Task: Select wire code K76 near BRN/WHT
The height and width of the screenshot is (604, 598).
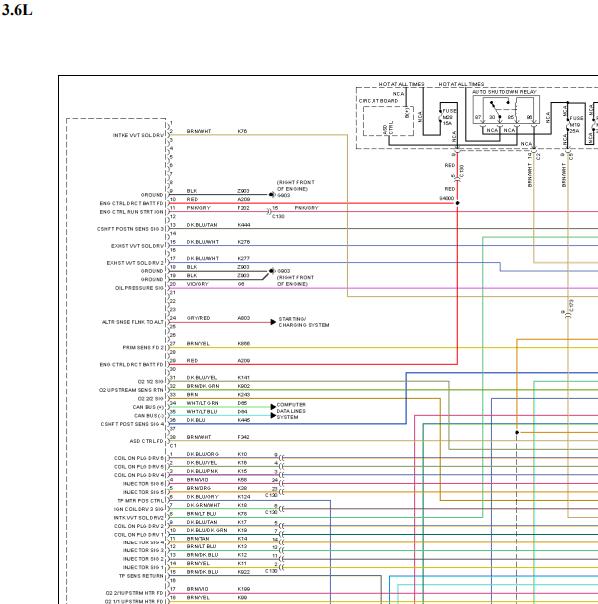Action: pyautogui.click(x=242, y=131)
